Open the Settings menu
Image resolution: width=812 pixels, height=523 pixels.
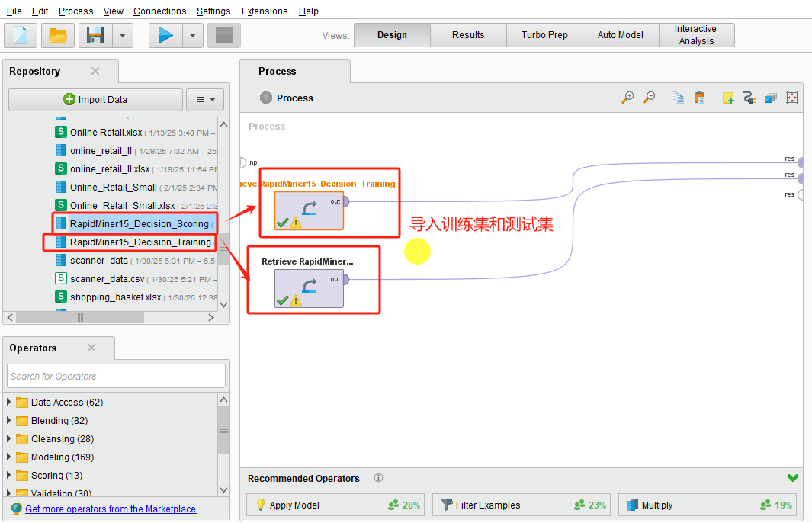pos(213,11)
